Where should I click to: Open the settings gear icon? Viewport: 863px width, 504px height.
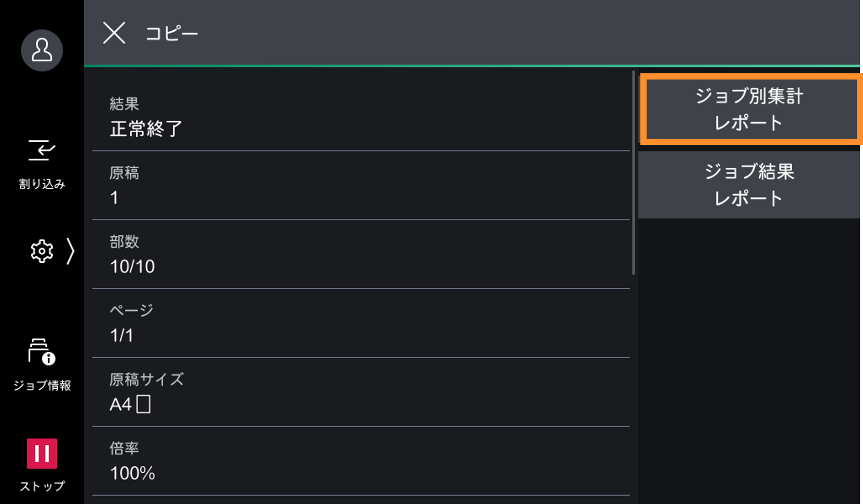(42, 251)
